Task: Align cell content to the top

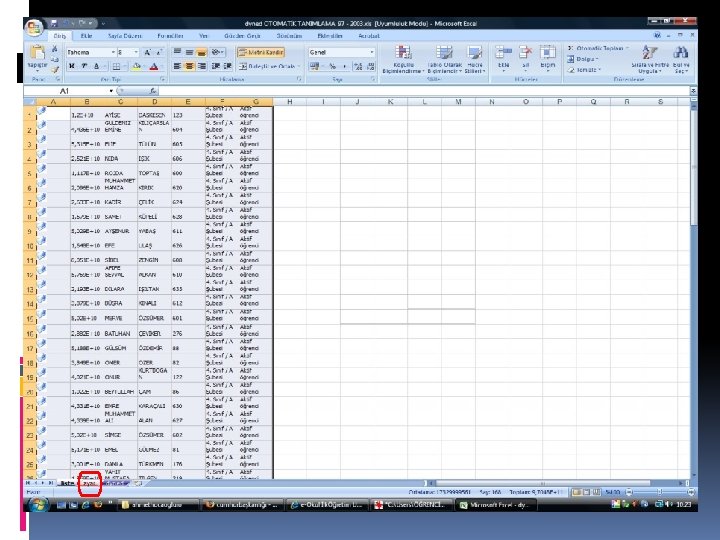Action: 177,52
